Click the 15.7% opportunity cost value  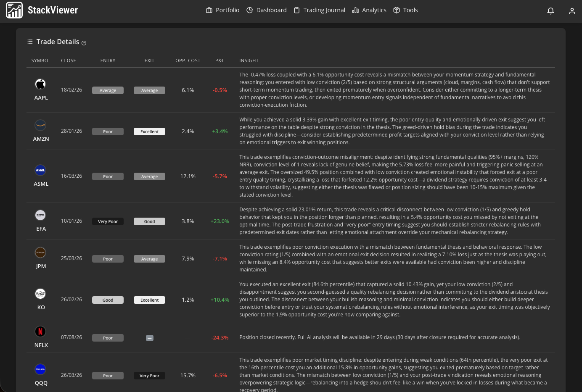point(188,375)
